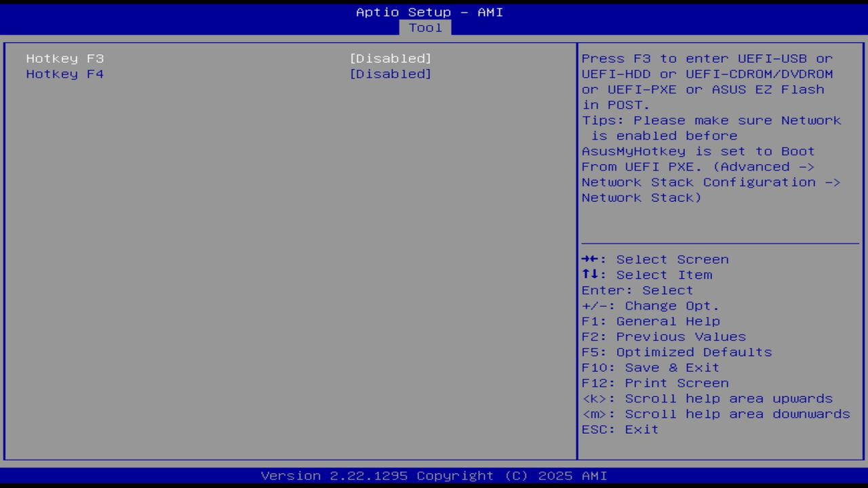This screenshot has height=488, width=868.
Task: Click the Select Item up-down arrows legend
Action: pyautogui.click(x=591, y=274)
